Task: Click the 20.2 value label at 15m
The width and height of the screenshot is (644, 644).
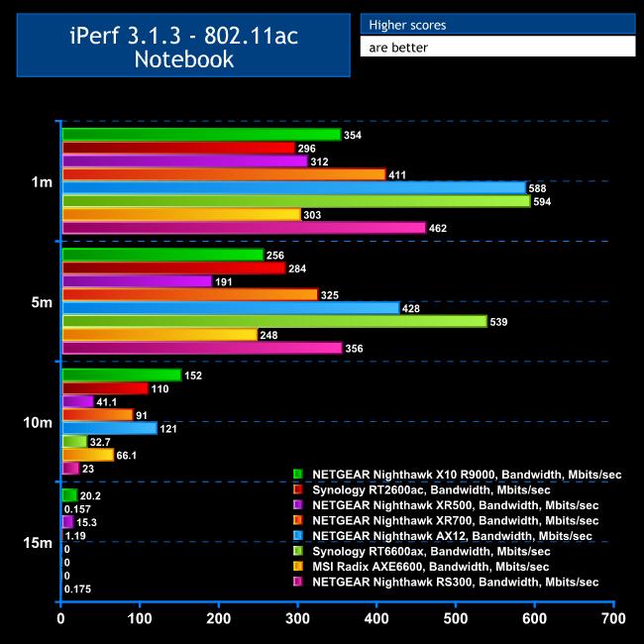Action: (90, 495)
